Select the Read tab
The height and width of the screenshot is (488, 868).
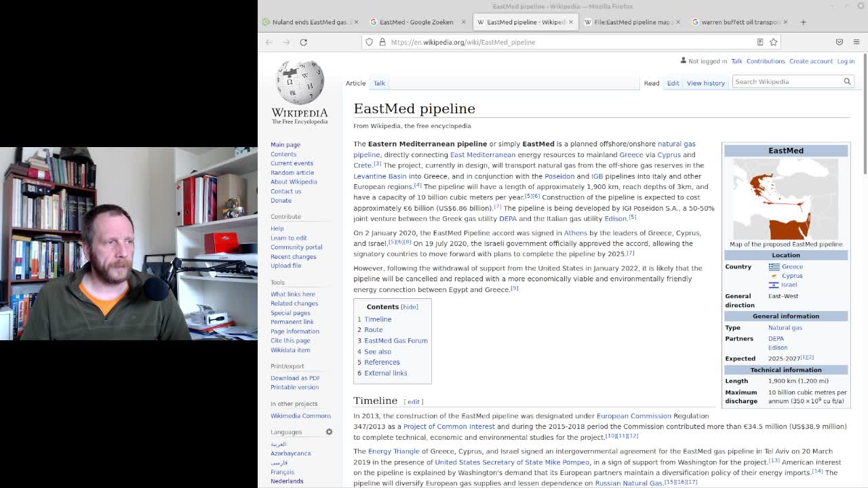tap(652, 83)
